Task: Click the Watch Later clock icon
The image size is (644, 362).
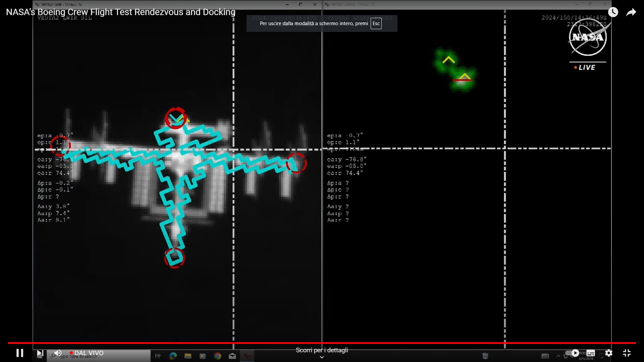Action: pos(613,12)
